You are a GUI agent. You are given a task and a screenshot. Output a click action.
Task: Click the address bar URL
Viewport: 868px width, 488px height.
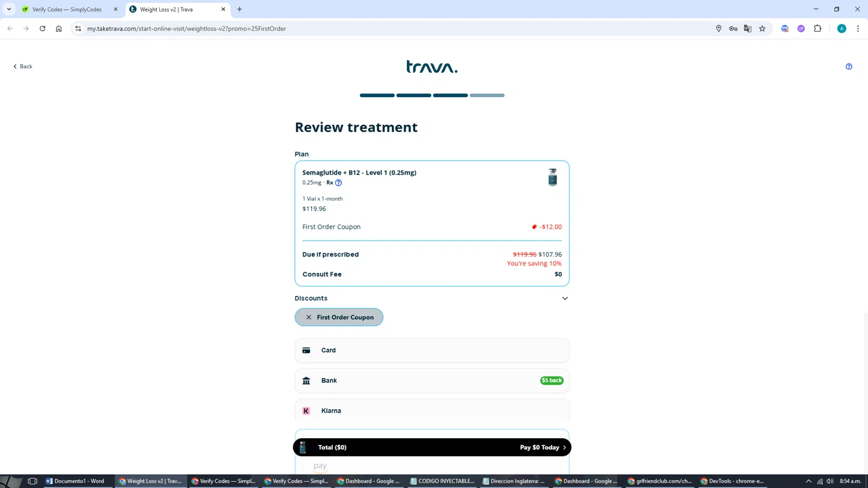[x=186, y=28]
